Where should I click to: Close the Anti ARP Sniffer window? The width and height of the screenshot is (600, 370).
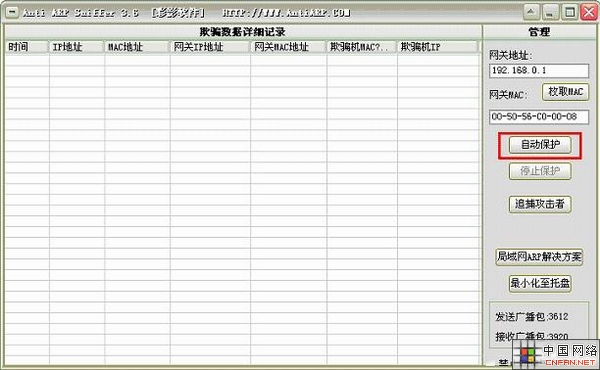(589, 12)
